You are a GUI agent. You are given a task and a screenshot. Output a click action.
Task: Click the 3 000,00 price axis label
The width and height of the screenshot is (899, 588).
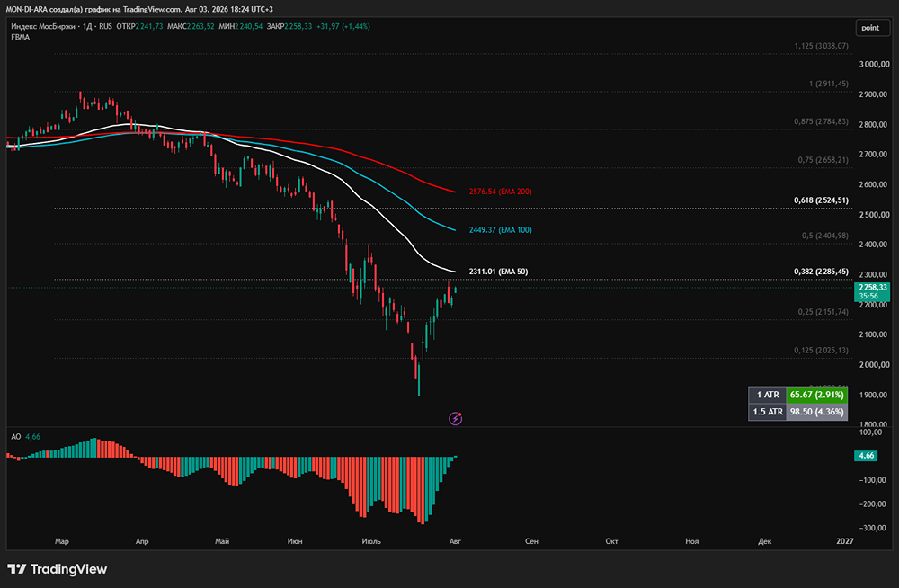pos(874,64)
